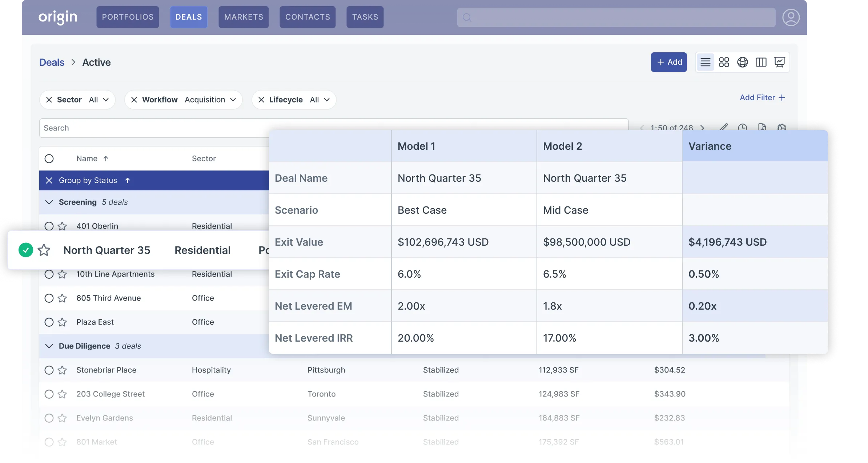This screenshot has width=868, height=463.
Task: Switch to column board view icon
Action: click(x=761, y=62)
